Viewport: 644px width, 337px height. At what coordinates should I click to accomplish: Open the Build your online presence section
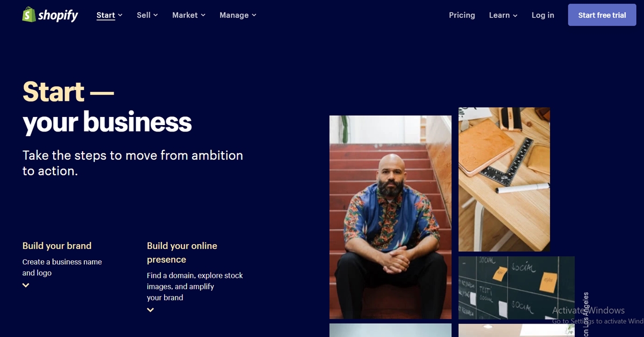tap(182, 252)
